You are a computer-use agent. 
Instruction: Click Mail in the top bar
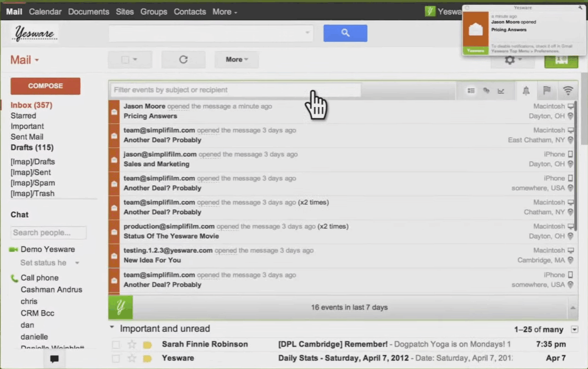[x=14, y=12]
